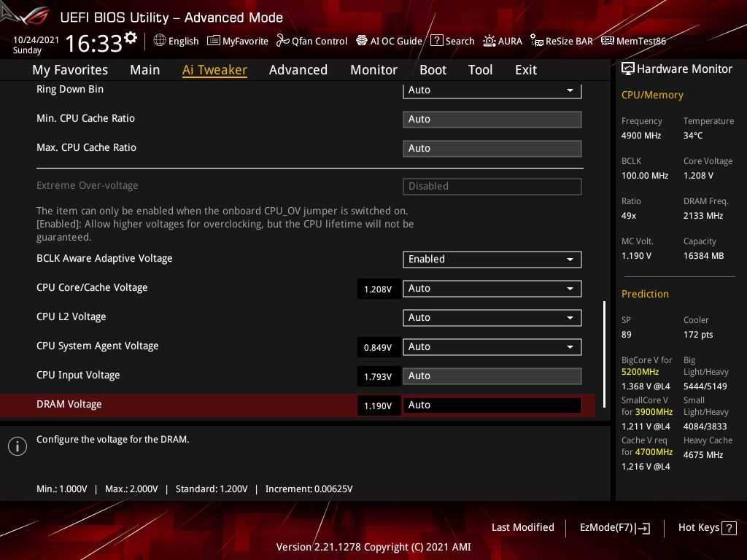Switch to EzMode(F7)
This screenshot has height=560, width=747.
click(x=614, y=528)
